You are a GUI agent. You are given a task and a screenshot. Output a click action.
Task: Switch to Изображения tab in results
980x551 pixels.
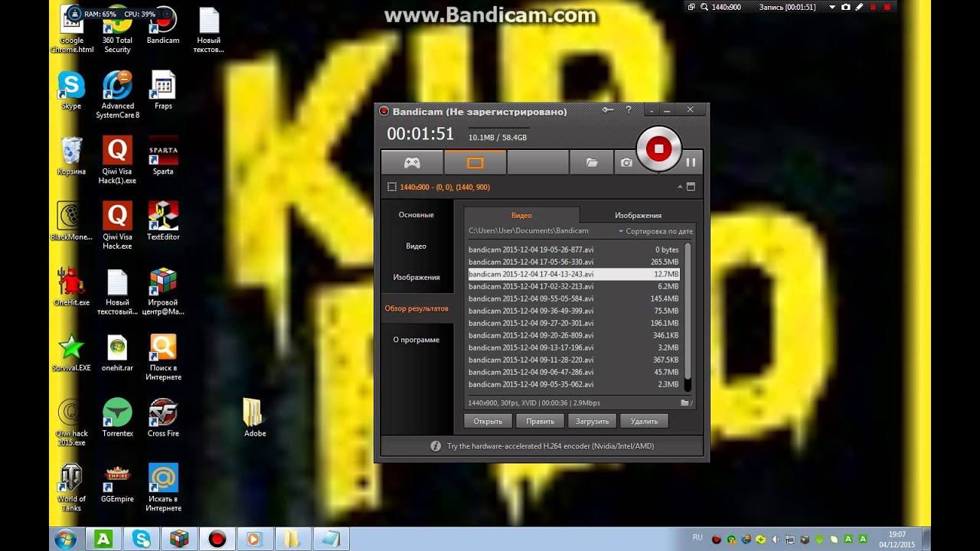pos(638,215)
